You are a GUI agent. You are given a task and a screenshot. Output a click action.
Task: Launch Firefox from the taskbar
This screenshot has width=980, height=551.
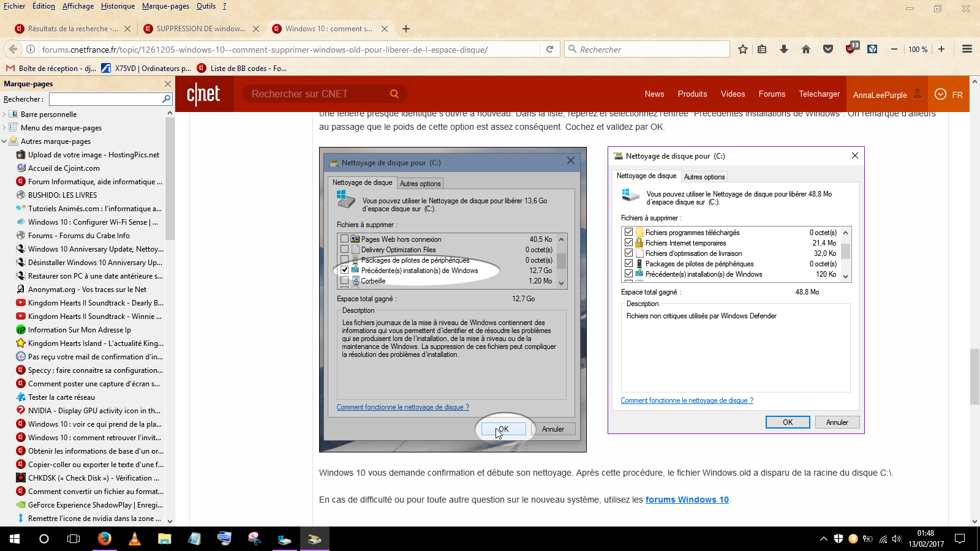coord(105,539)
